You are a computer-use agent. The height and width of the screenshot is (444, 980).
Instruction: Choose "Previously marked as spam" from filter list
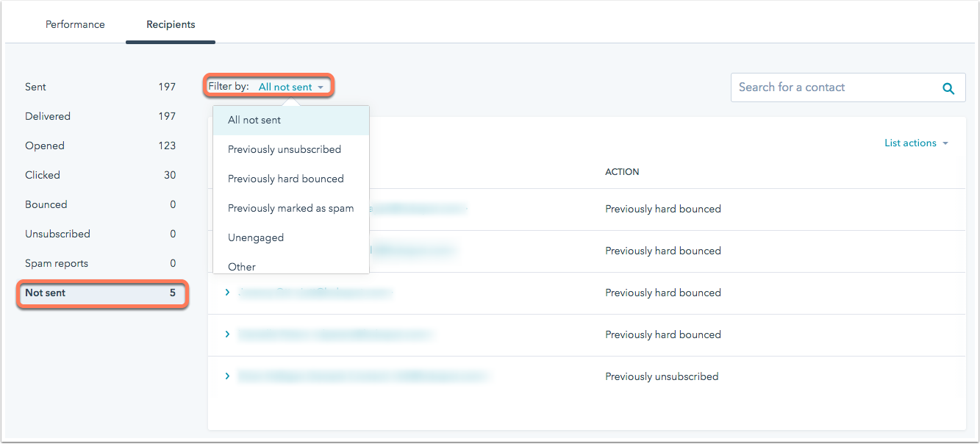(290, 208)
